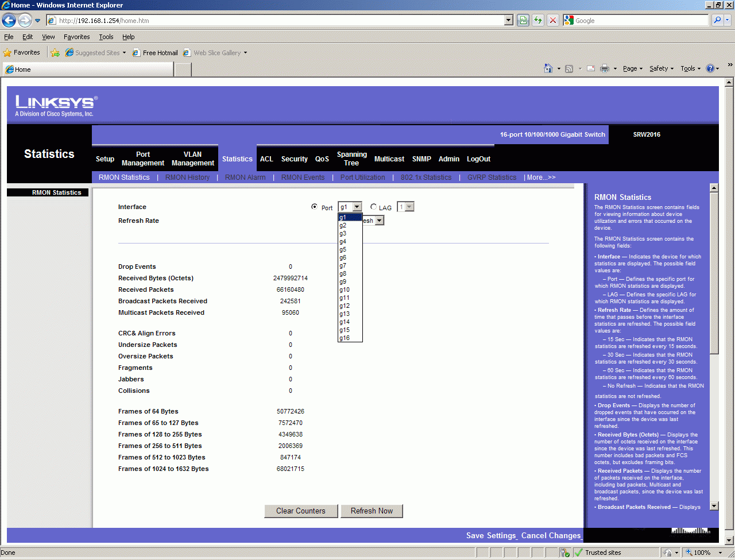The height and width of the screenshot is (560, 735).
Task: Click the blue Help question mark icon
Action: (x=710, y=69)
